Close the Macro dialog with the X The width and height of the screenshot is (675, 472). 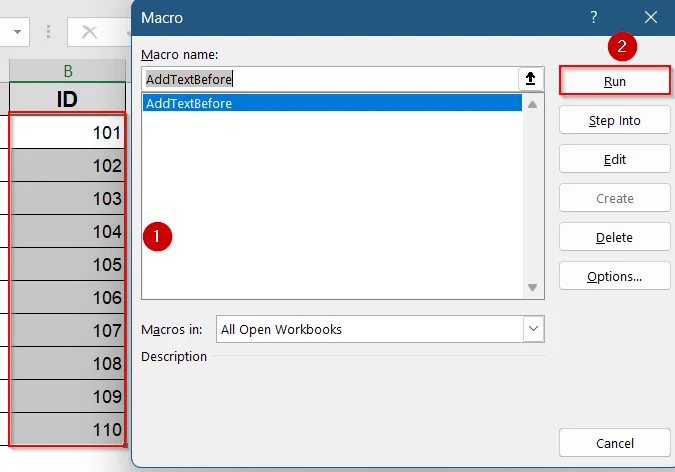pyautogui.click(x=650, y=17)
